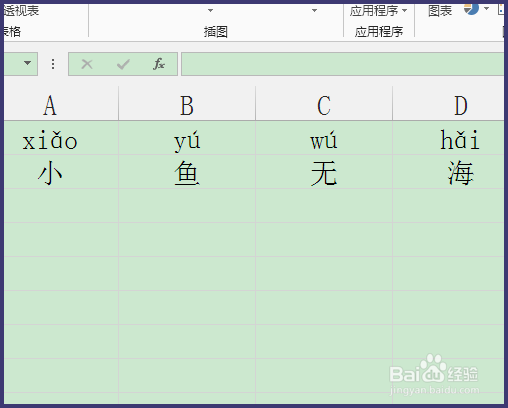The image size is (508, 408).
Task: Select cell containing 小
Action: pyautogui.click(x=61, y=172)
